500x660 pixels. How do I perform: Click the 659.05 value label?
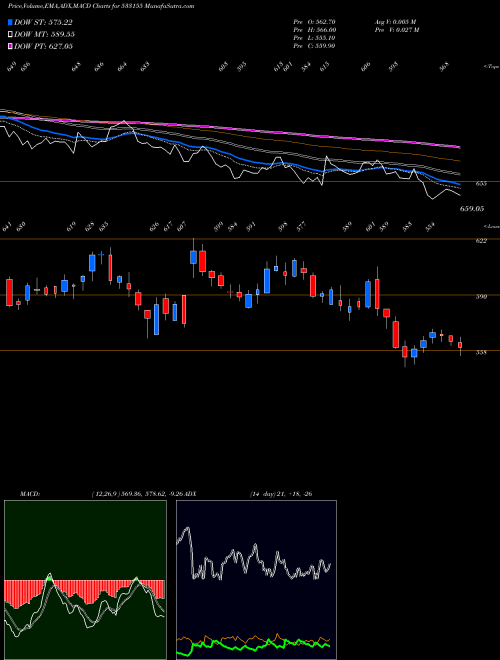(472, 208)
